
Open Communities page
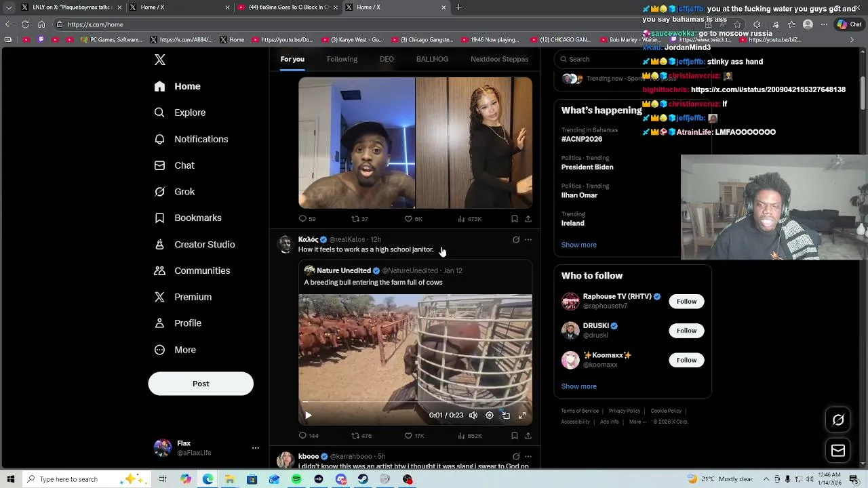(192, 270)
